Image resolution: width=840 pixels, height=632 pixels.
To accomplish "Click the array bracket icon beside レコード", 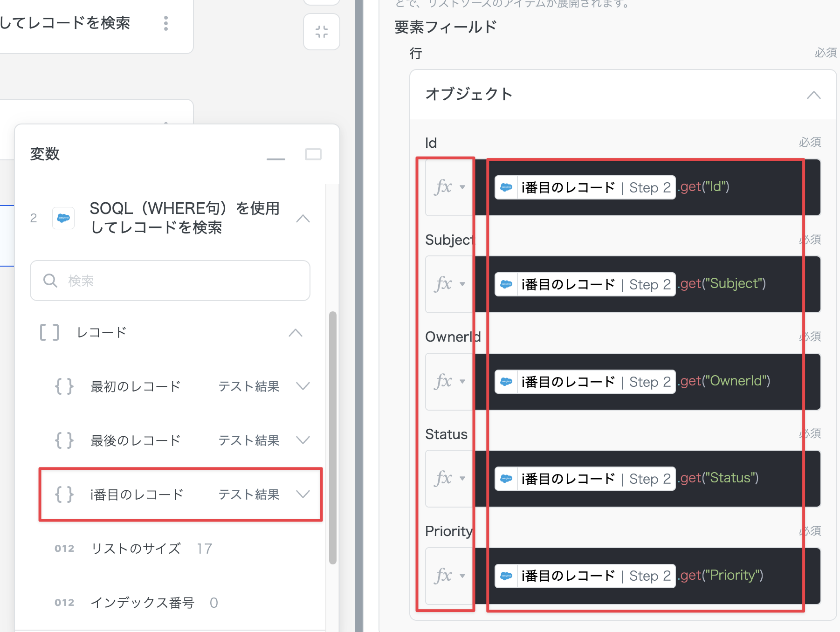I will click(x=49, y=333).
